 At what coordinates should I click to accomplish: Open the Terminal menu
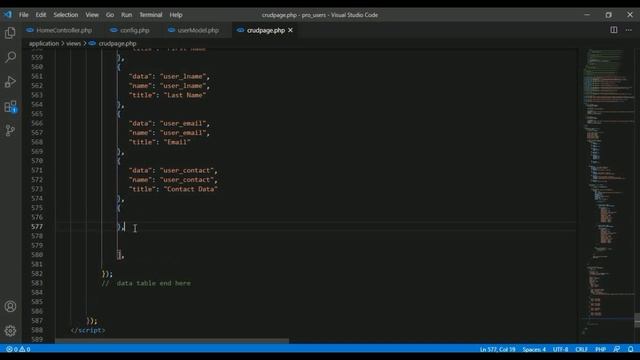(x=151, y=15)
